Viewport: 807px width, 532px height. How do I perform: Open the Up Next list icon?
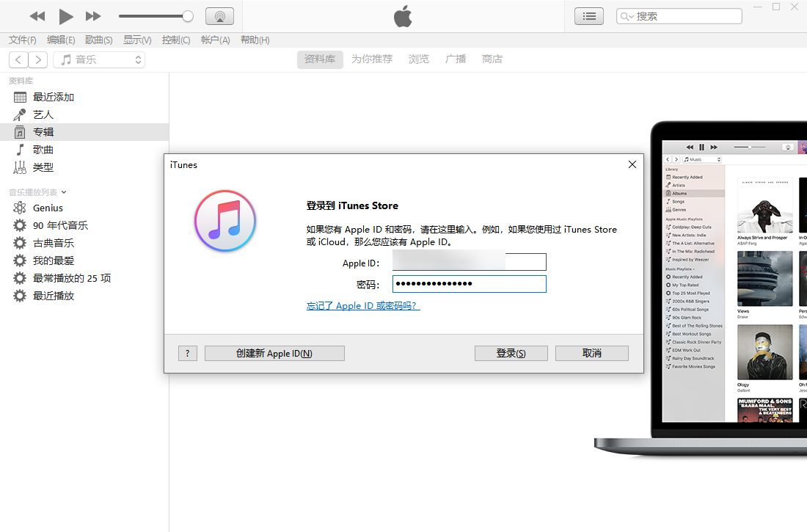click(589, 15)
